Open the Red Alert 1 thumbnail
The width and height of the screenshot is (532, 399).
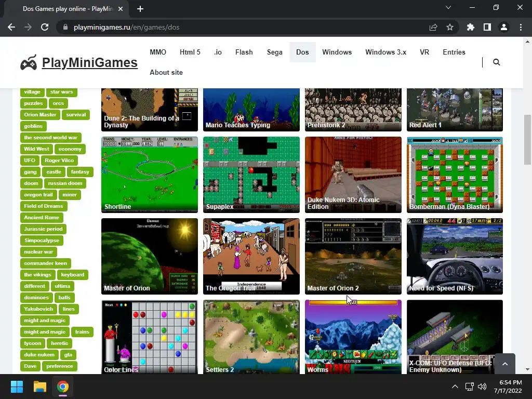point(455,110)
